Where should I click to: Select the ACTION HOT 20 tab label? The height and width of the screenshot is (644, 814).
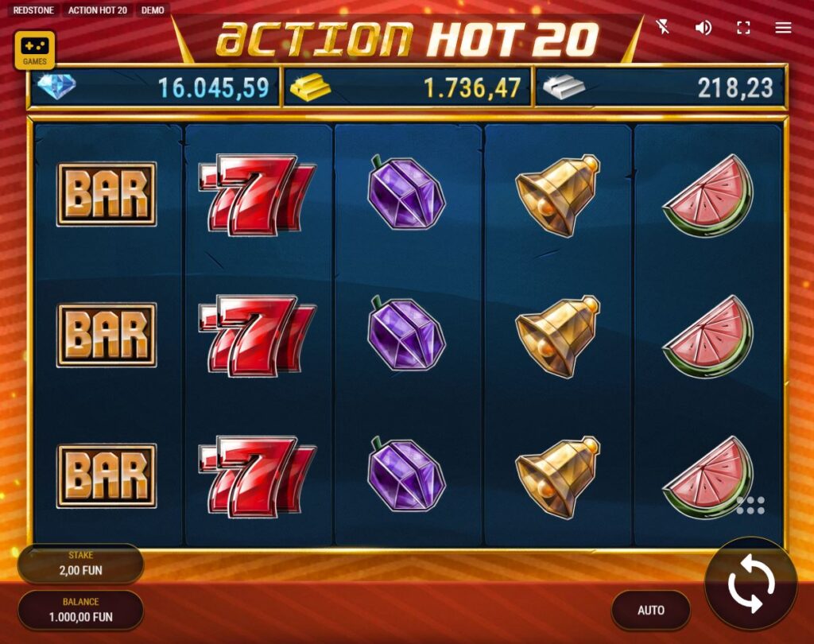tap(98, 10)
